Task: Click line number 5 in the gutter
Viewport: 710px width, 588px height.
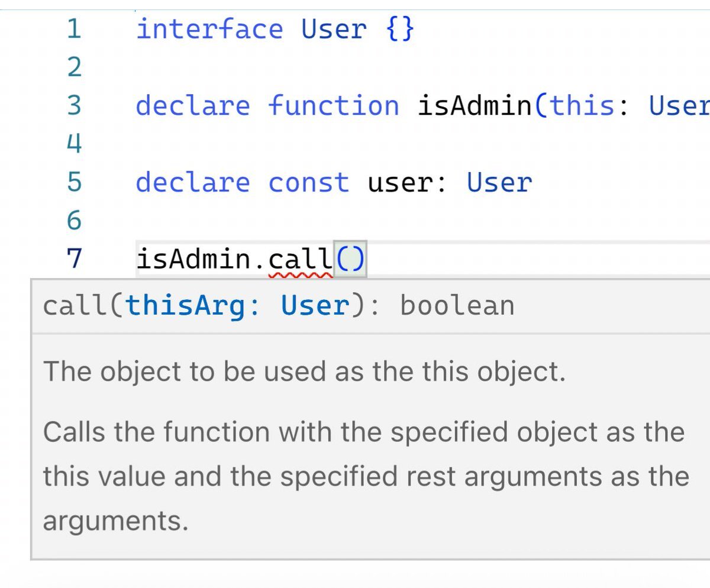Action: [73, 182]
